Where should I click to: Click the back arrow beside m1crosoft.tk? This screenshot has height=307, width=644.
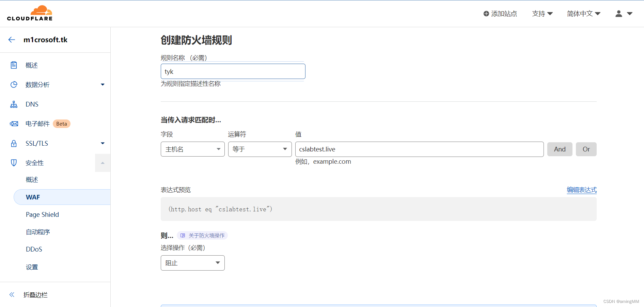[x=12, y=40]
